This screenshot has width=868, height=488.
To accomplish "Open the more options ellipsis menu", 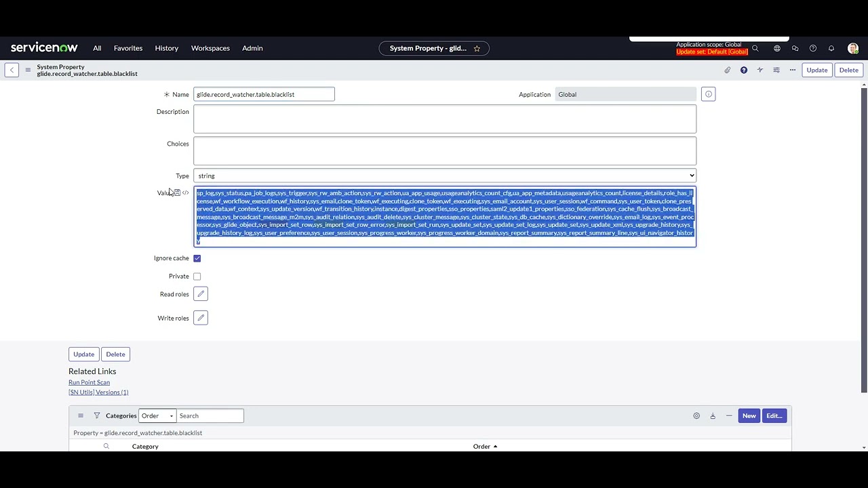I will click(x=792, y=70).
